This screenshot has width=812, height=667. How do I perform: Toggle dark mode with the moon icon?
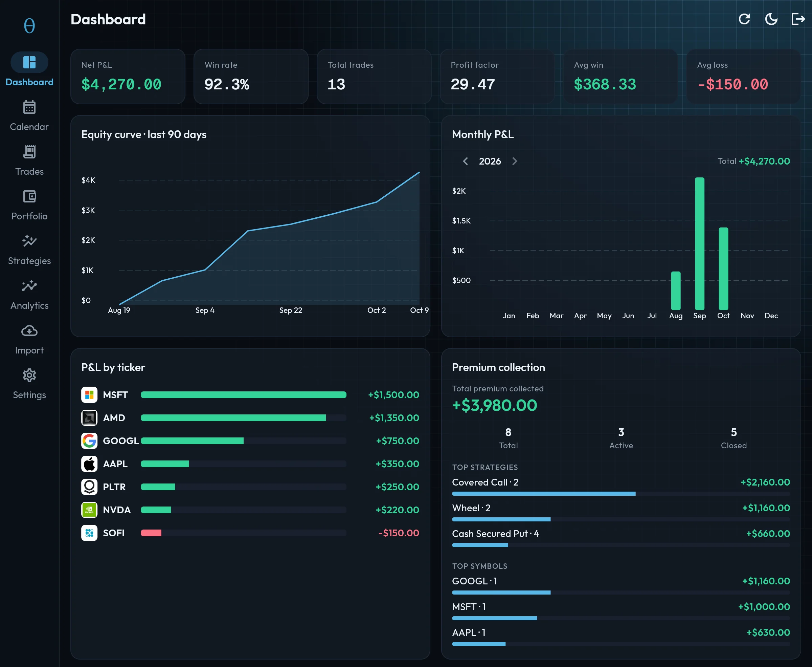click(x=771, y=19)
